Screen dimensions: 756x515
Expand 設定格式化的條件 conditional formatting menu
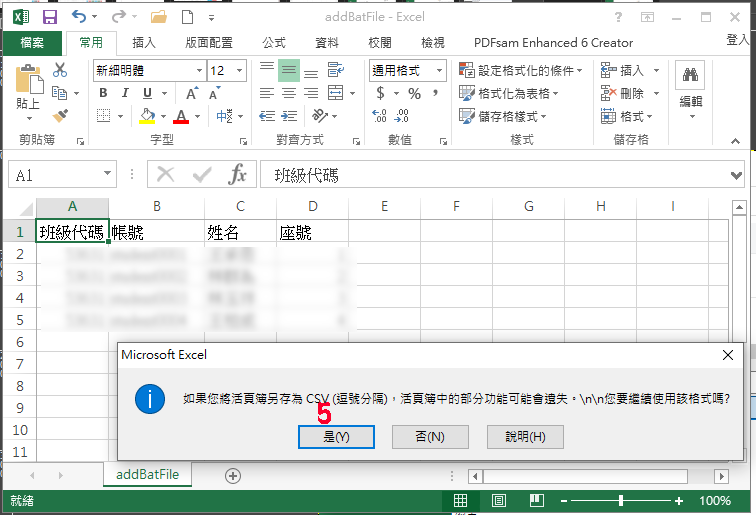(521, 70)
